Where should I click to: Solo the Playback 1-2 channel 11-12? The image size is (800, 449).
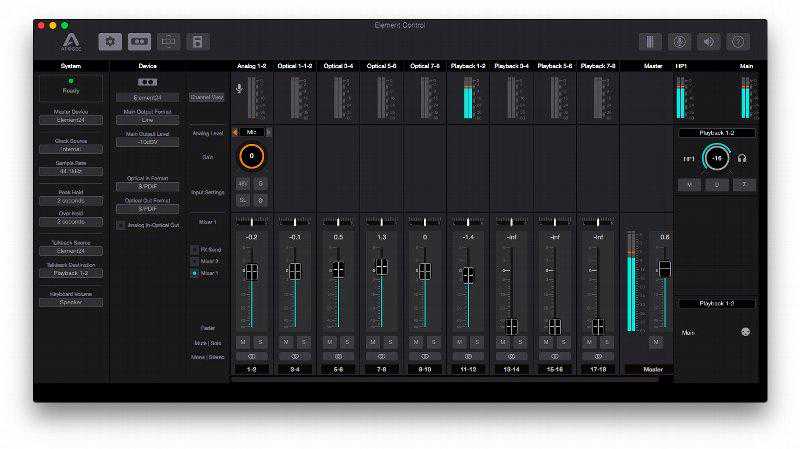[475, 341]
